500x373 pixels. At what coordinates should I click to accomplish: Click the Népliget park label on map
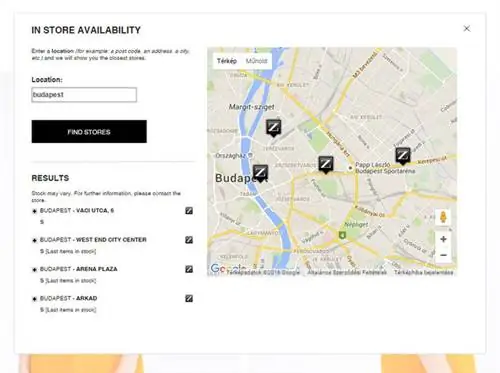coord(356,224)
